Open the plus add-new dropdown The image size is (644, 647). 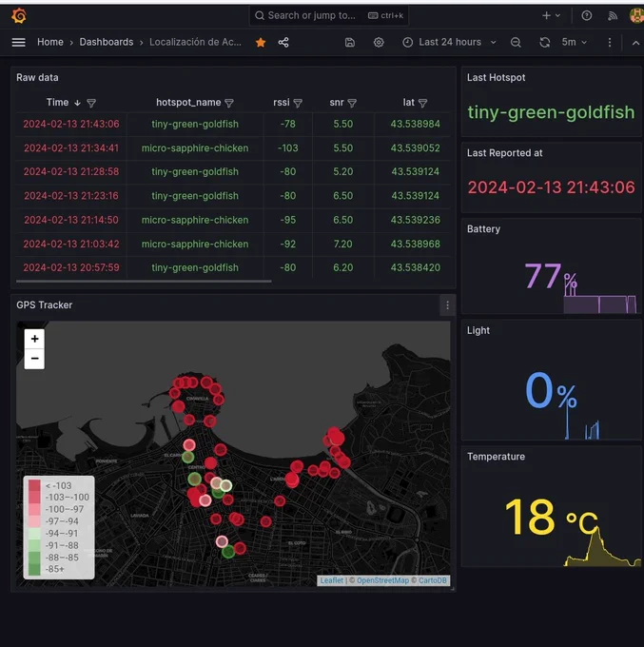[x=551, y=15]
